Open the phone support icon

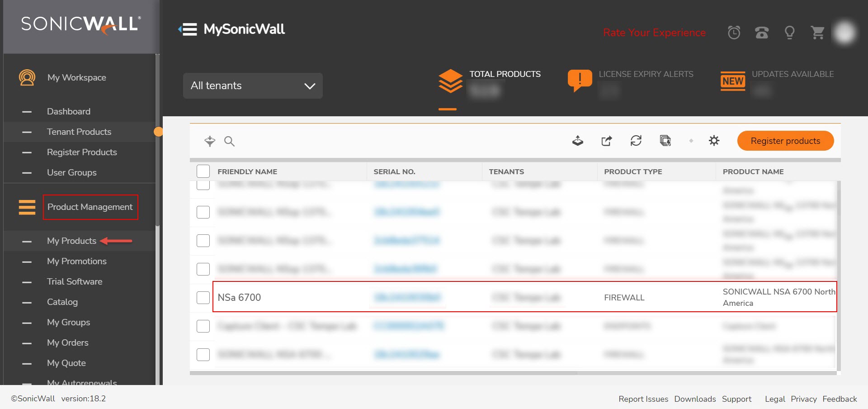[x=762, y=33]
